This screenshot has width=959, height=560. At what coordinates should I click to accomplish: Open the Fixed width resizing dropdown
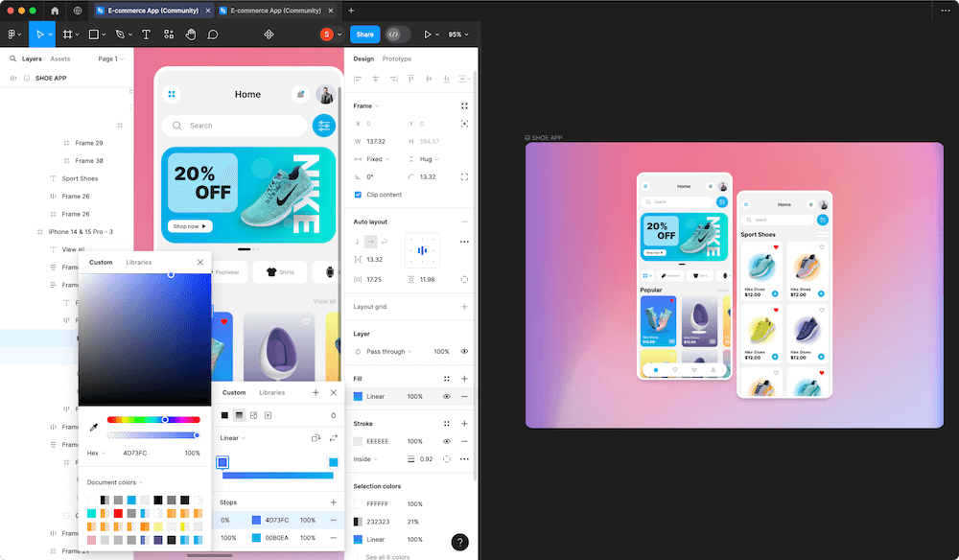(x=374, y=158)
